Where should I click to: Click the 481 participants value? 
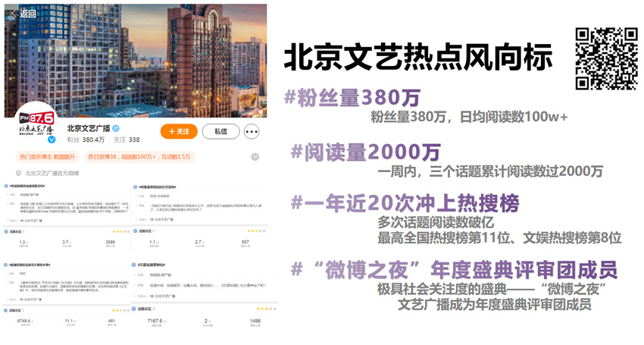pos(111,321)
